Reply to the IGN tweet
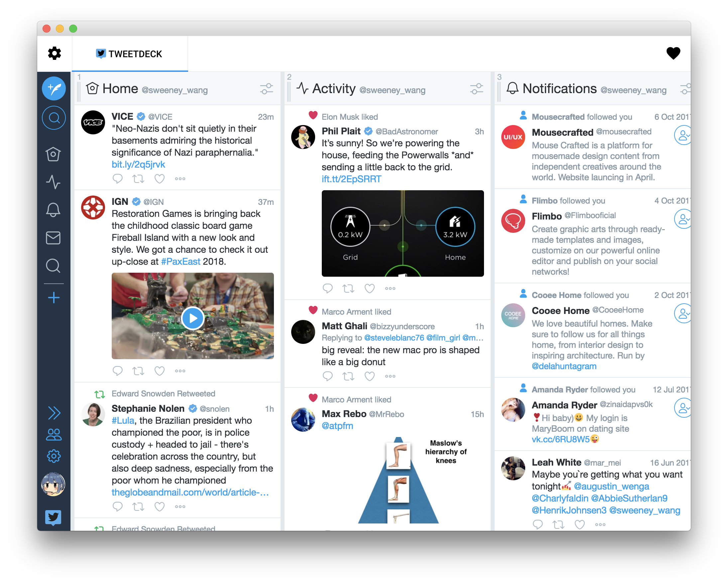Viewport: 728px width, 584px height. 117,370
